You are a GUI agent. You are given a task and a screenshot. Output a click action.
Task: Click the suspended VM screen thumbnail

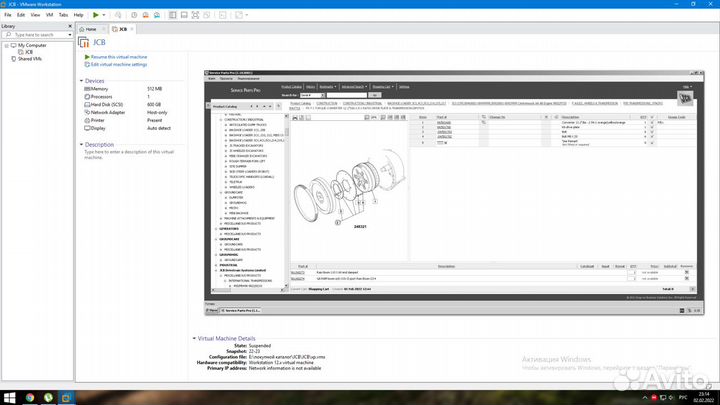[x=452, y=192]
